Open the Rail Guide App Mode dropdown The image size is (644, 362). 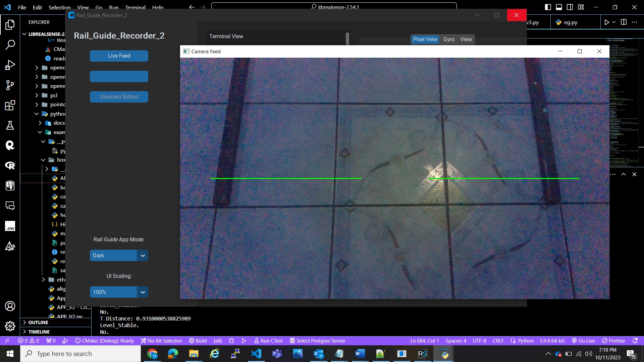(x=119, y=255)
